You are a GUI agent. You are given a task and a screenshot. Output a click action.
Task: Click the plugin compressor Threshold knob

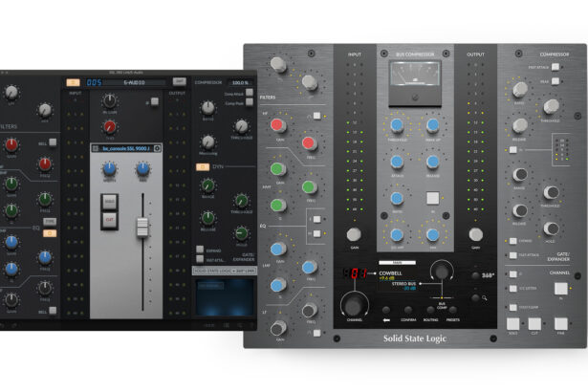click(241, 127)
